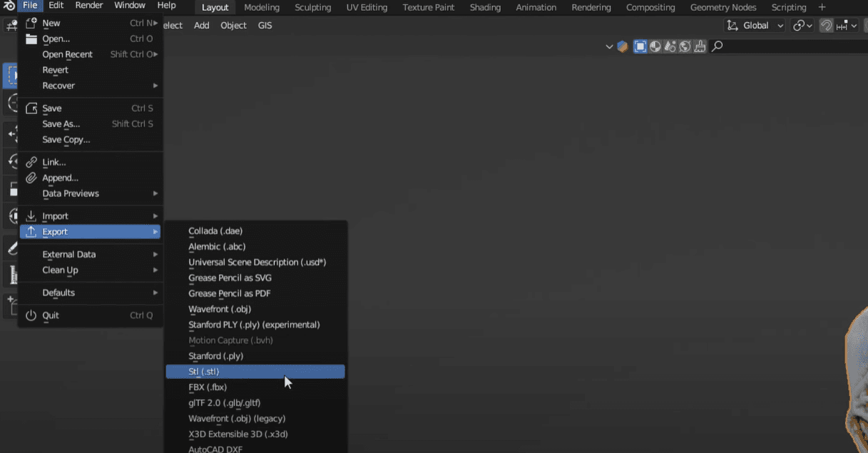Export as Collada (.dae)

255,231
